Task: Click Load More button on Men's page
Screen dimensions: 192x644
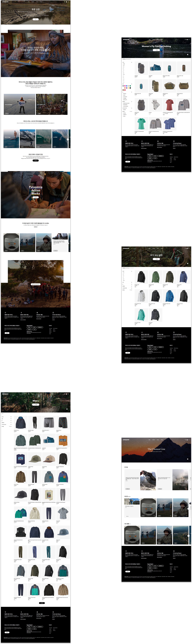Action: [x=42, y=603]
